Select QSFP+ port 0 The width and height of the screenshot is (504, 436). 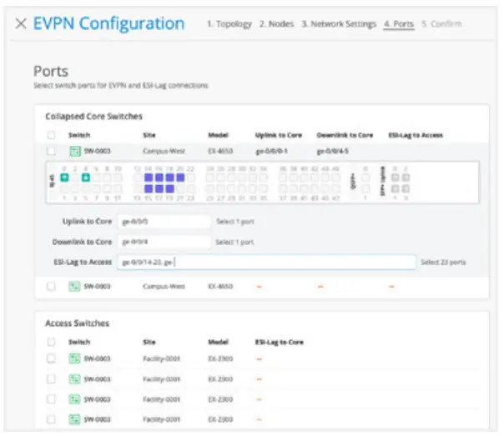click(x=365, y=178)
